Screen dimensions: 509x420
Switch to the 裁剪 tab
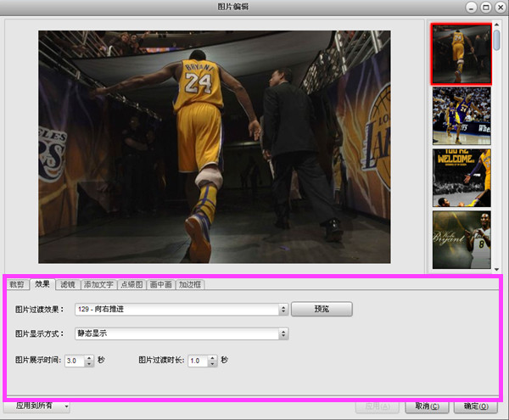(17, 284)
